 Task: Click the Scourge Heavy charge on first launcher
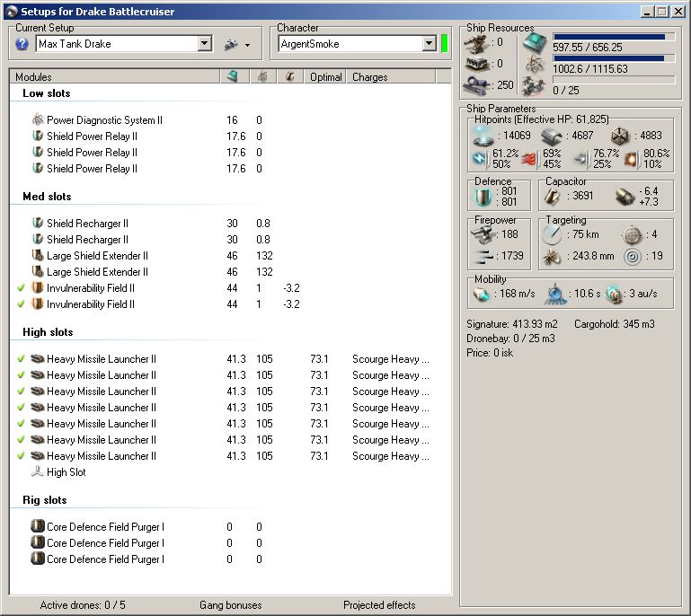pyautogui.click(x=391, y=359)
